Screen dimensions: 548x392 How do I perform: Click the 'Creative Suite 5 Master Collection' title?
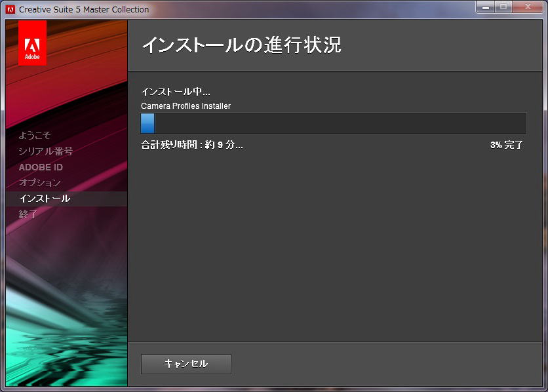click(x=84, y=9)
